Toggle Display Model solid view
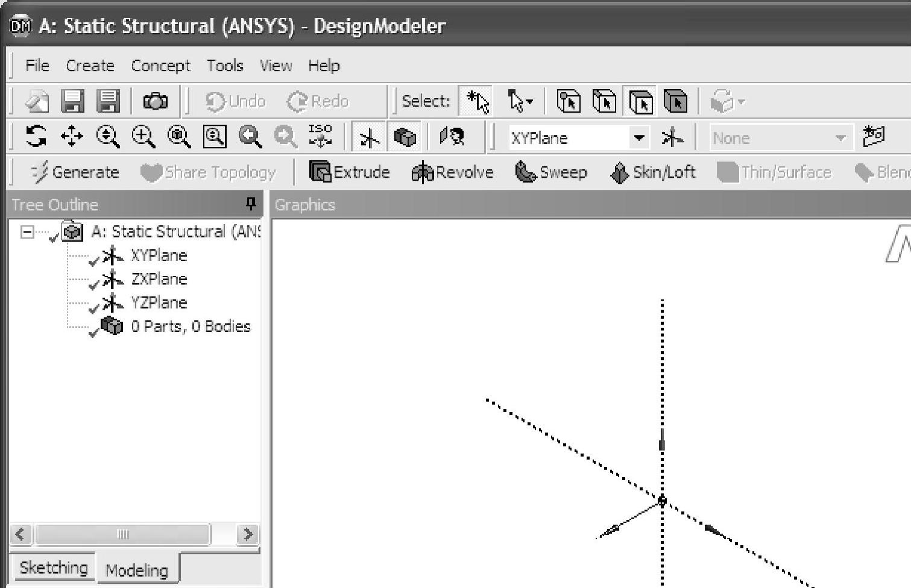911x588 pixels. click(405, 138)
